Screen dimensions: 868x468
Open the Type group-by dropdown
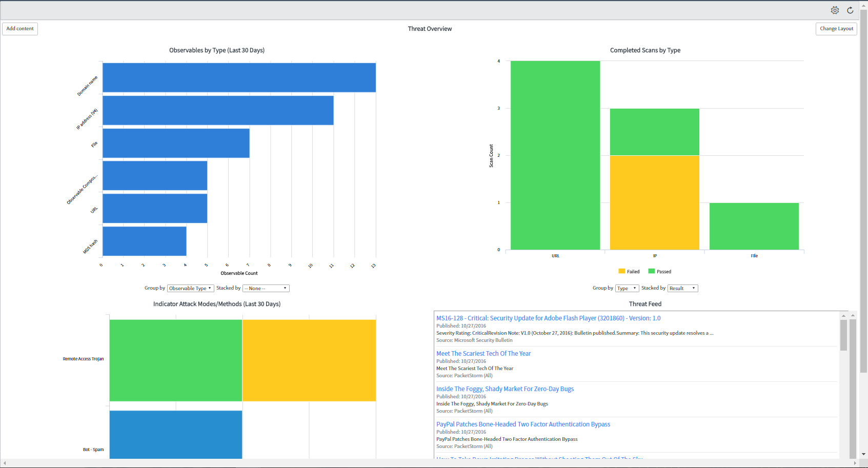tap(627, 289)
